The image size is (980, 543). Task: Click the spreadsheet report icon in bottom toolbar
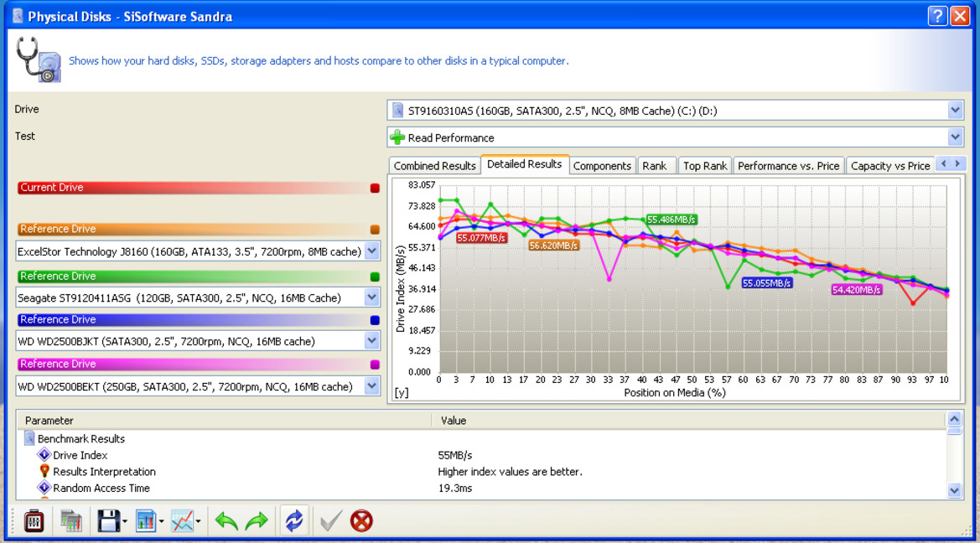[x=70, y=520]
